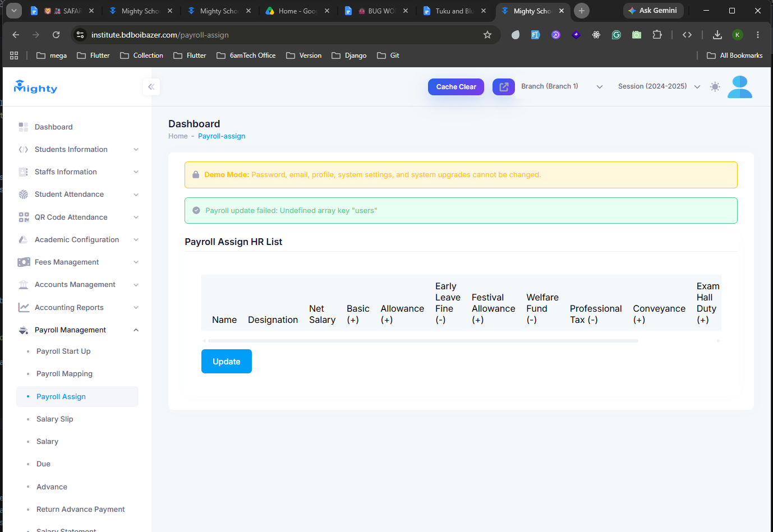Switch to Home - Google Drive tab

[x=297, y=11]
